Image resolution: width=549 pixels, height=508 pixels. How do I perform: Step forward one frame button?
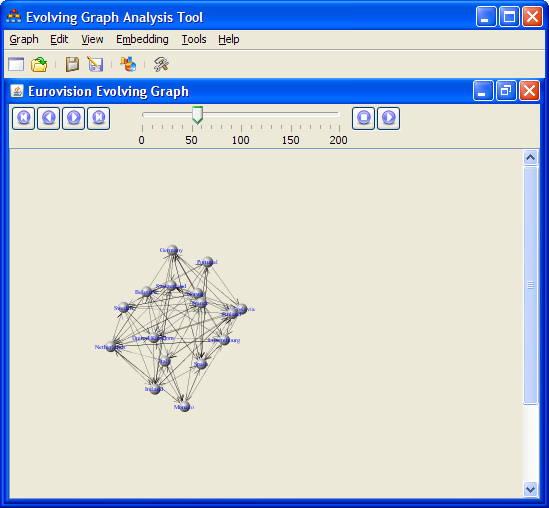(x=74, y=118)
